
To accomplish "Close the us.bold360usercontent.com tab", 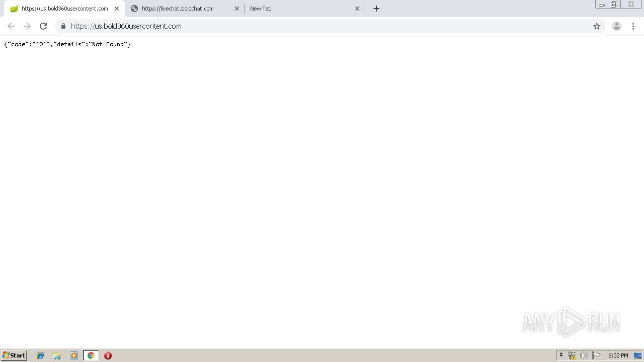I will (x=117, y=9).
